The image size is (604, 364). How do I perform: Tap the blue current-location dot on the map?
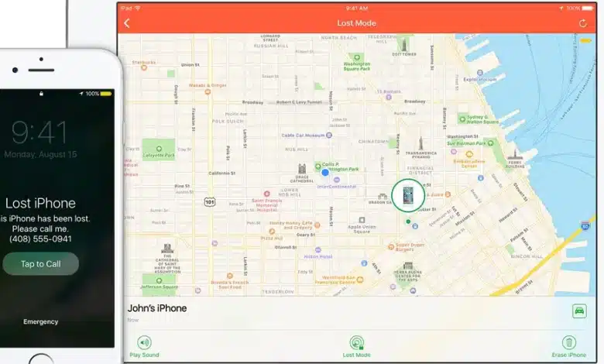325,173
